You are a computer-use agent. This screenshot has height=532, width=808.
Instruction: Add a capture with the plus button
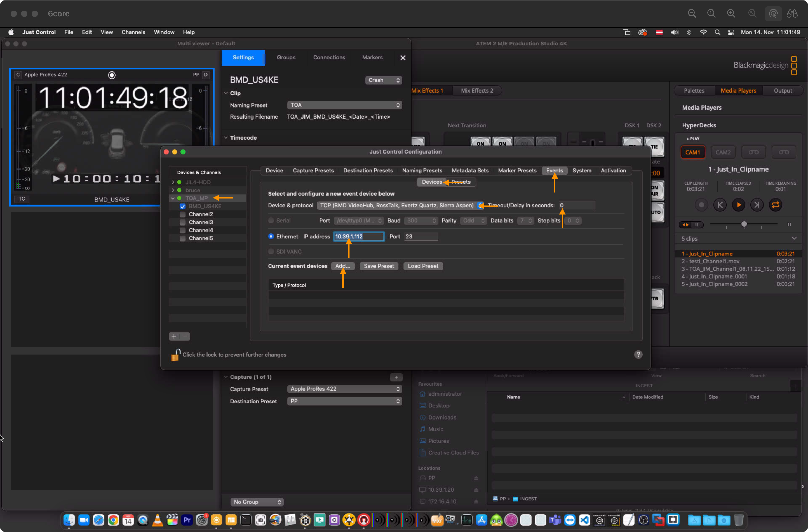(396, 377)
